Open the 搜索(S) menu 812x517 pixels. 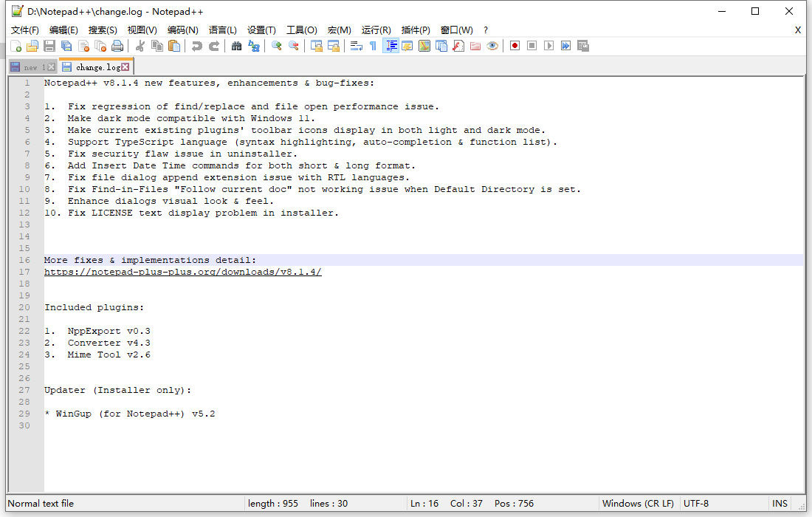103,30
